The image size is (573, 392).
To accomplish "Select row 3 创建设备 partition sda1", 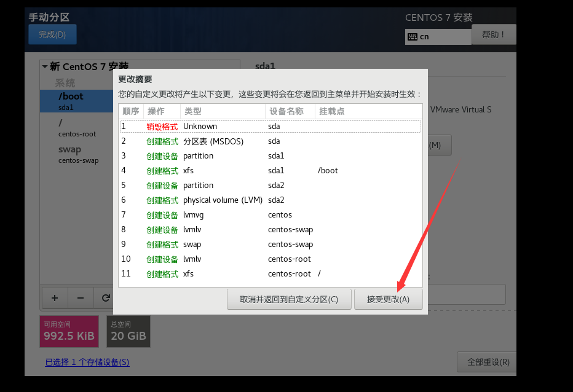I will pos(271,156).
